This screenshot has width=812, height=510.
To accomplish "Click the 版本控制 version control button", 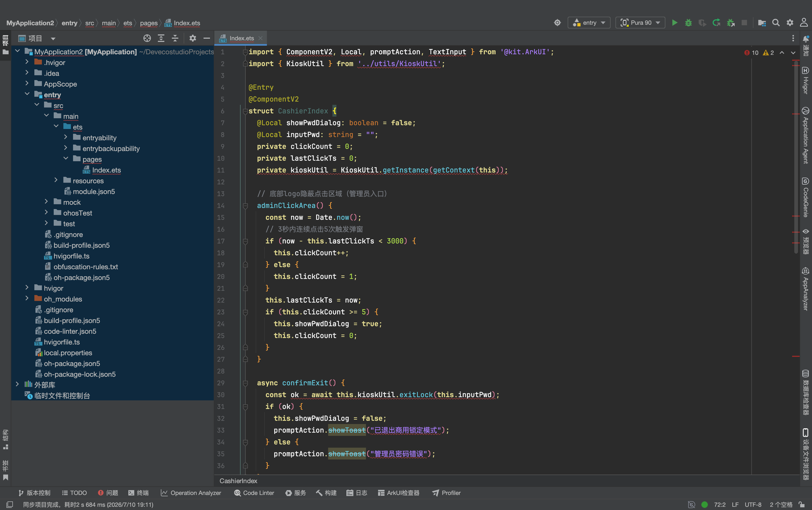I will pyautogui.click(x=34, y=493).
